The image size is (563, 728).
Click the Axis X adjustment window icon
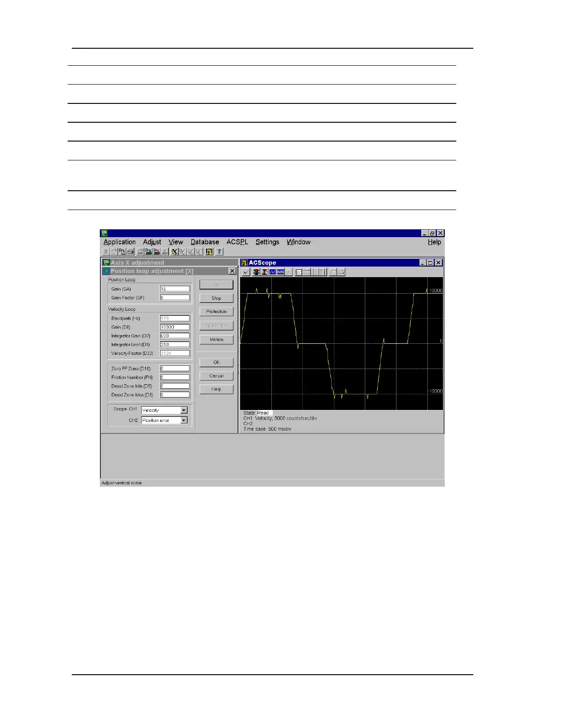[x=106, y=262]
